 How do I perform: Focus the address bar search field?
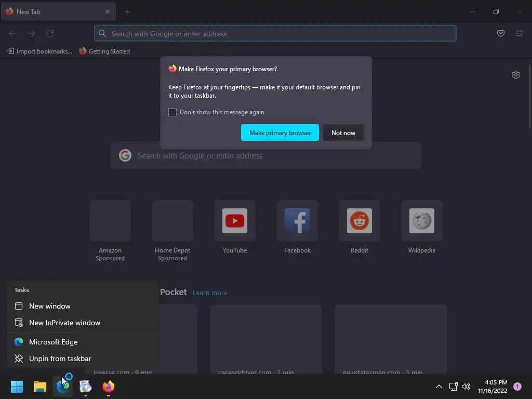pos(275,34)
